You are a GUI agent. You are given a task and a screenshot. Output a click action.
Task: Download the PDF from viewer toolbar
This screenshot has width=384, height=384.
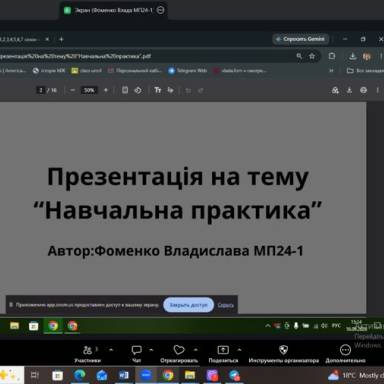(349, 90)
